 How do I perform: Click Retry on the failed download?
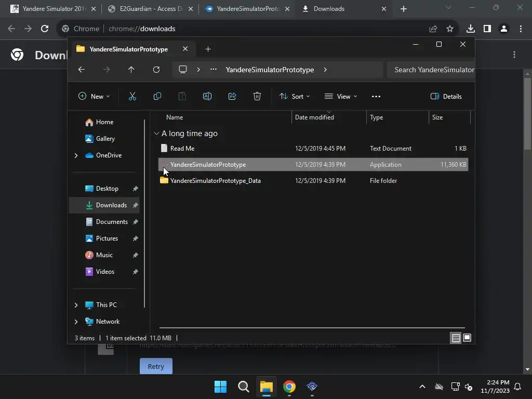tap(156, 366)
